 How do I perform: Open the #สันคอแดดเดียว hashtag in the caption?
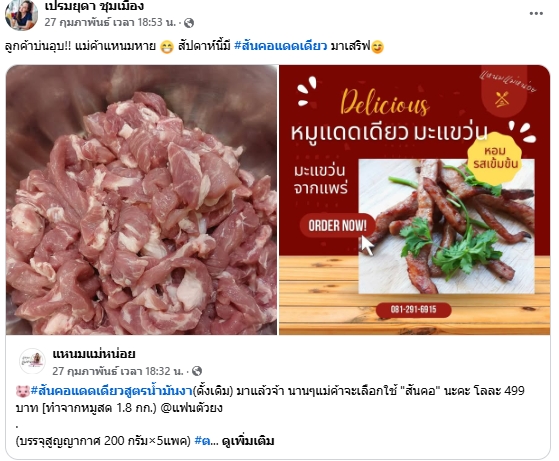point(281,46)
